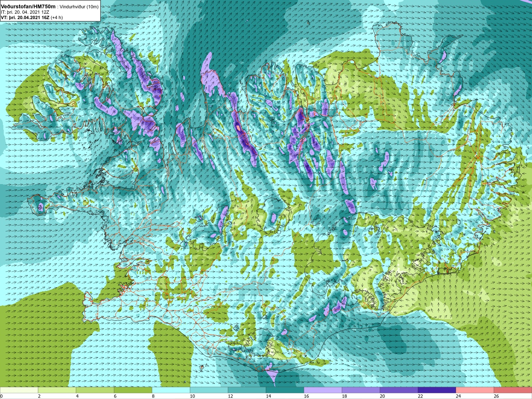Click the "VT: þri. 20.04.2021 16Z (+4 h)" line

pos(32,18)
